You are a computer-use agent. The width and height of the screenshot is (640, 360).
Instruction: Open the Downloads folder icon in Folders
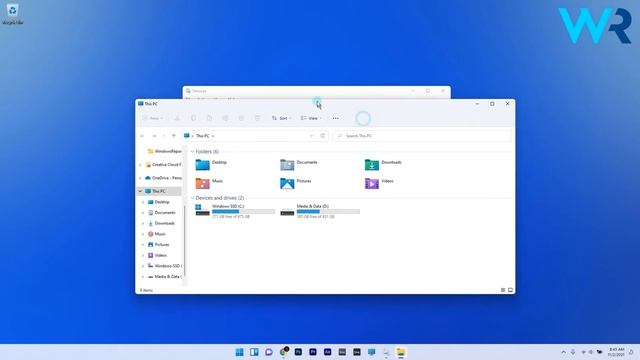tap(371, 164)
